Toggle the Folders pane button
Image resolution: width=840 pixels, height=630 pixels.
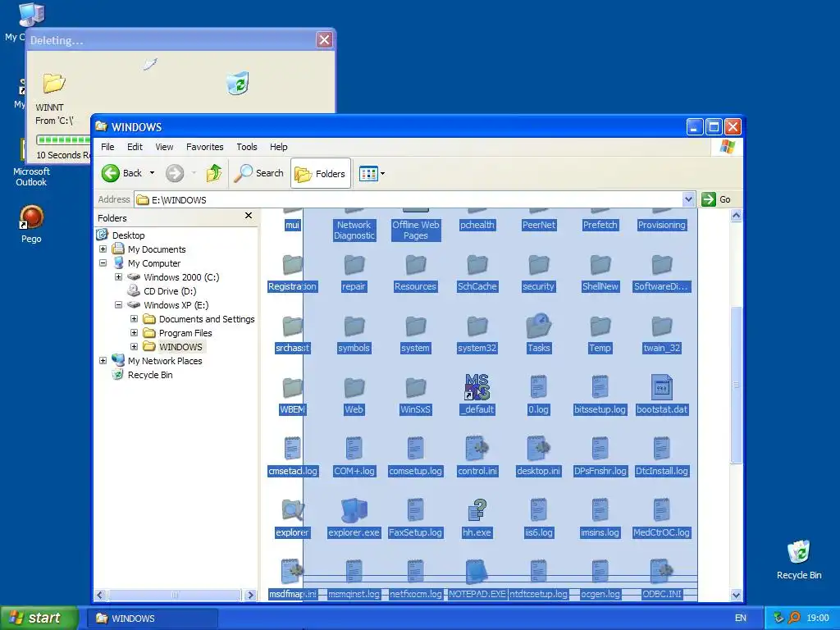(321, 174)
